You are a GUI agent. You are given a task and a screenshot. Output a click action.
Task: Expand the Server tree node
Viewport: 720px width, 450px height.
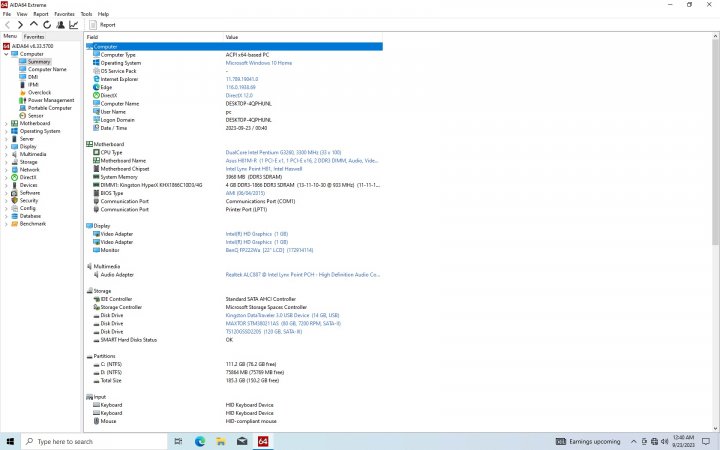tap(6, 139)
